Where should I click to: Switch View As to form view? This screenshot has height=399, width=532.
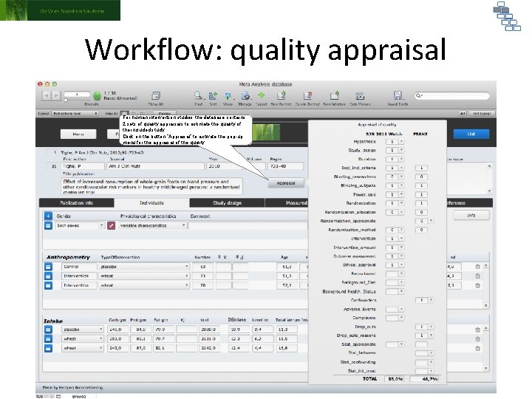click(125, 113)
